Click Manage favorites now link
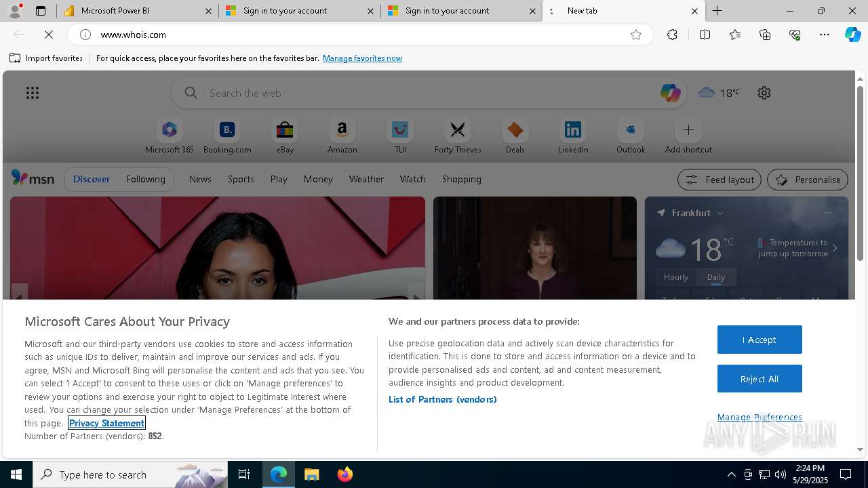Screen dimensions: 868x488 (x=362, y=58)
